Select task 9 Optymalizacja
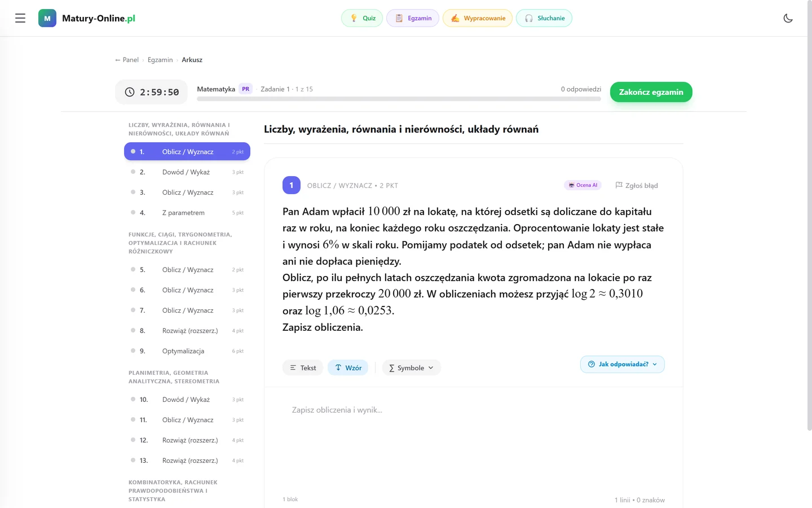Image resolution: width=812 pixels, height=508 pixels. [187, 351]
